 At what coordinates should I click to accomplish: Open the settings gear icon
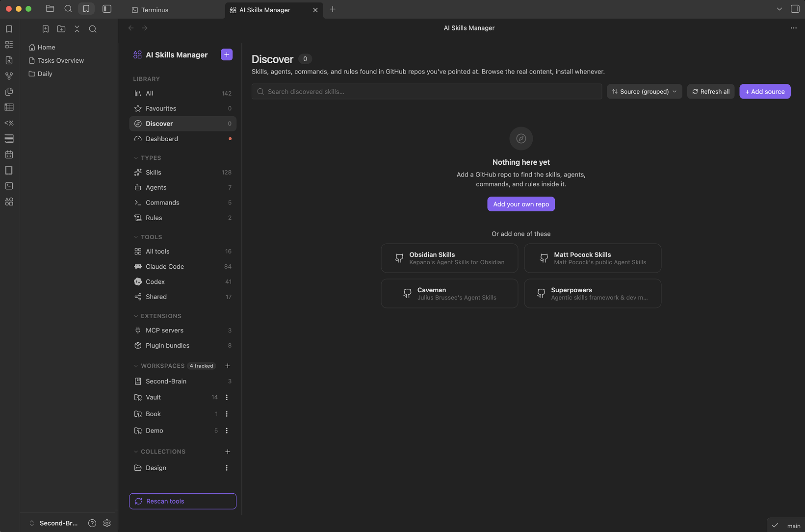pyautogui.click(x=107, y=523)
